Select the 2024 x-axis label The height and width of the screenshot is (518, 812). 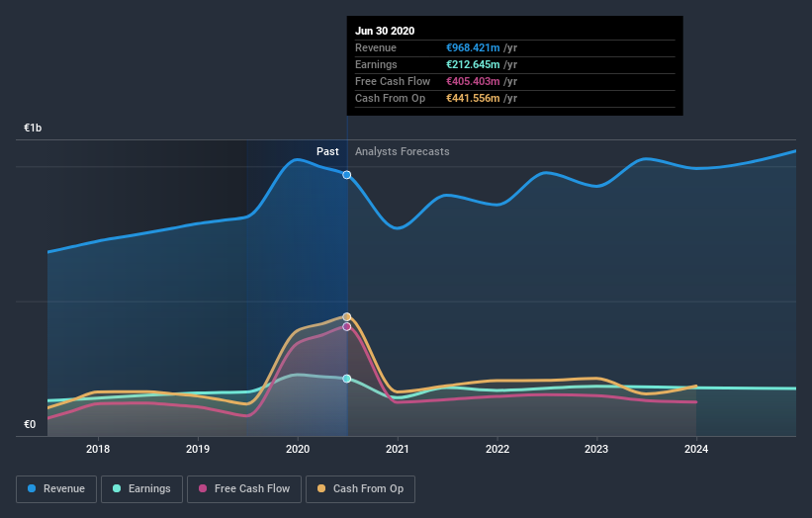click(x=696, y=449)
